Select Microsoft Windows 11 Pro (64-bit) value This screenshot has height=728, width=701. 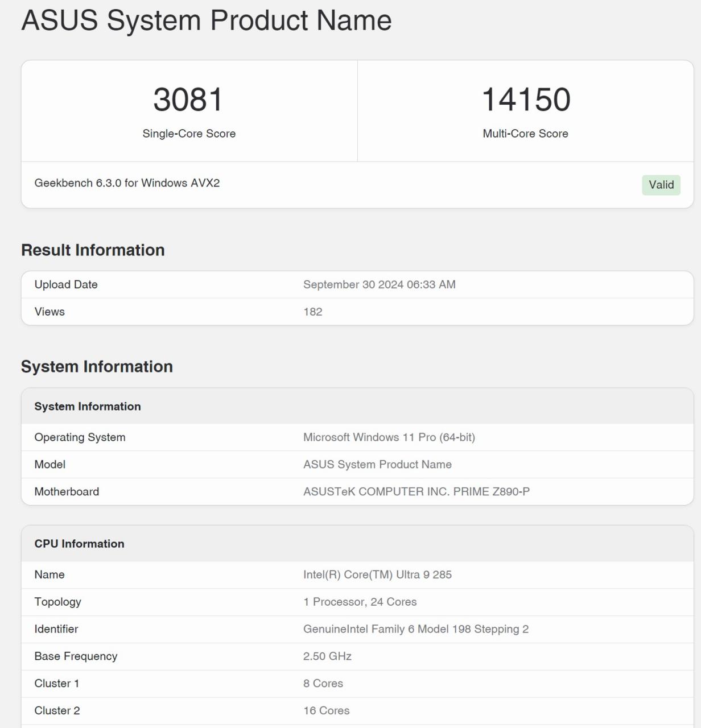pyautogui.click(x=389, y=437)
